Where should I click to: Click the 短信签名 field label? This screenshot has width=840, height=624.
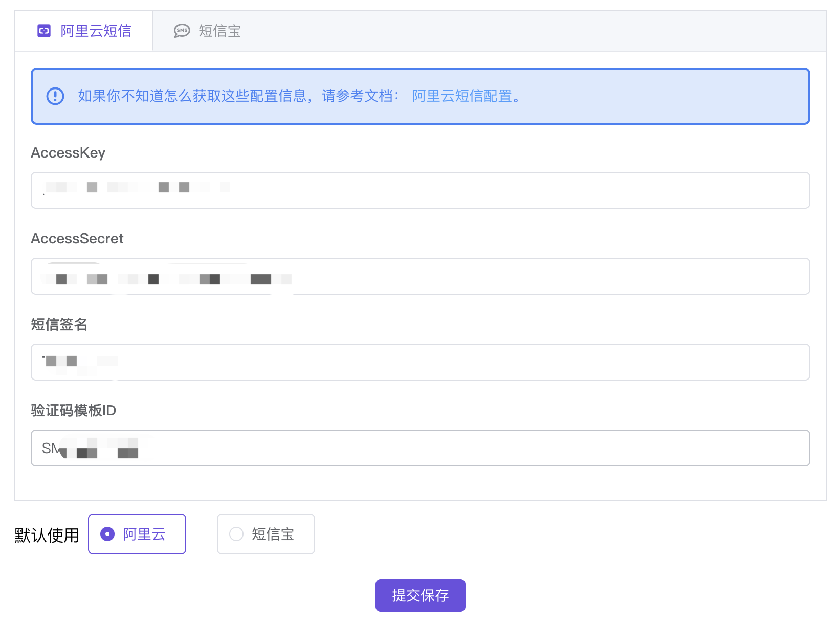coord(59,325)
